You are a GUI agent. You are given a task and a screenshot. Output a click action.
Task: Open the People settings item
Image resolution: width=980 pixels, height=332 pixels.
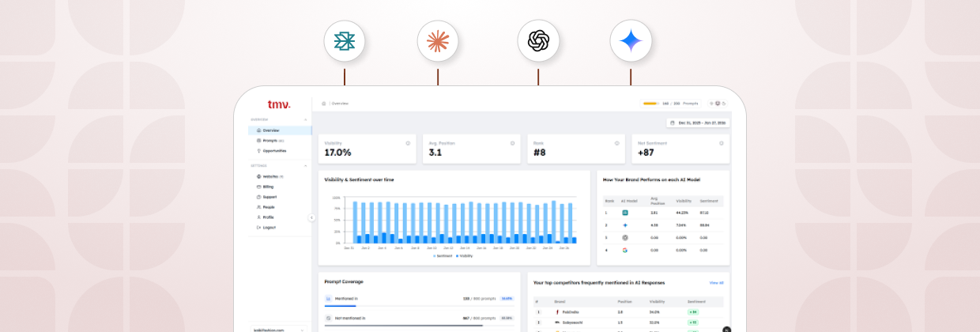pyautogui.click(x=280, y=207)
